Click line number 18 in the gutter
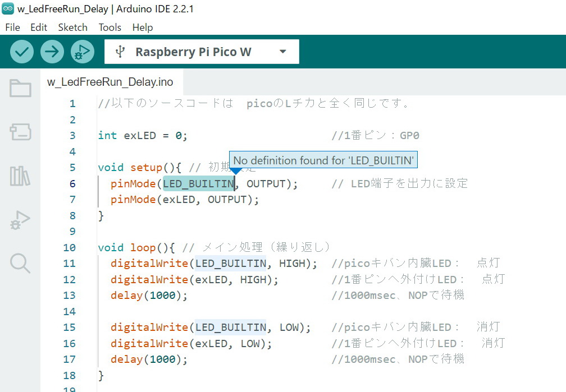This screenshot has width=566, height=392. [69, 375]
